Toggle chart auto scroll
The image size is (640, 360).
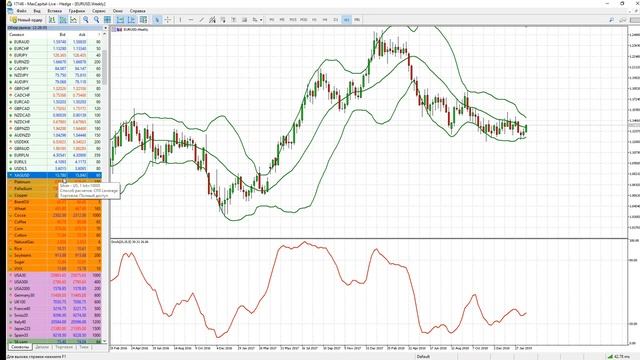[120, 20]
